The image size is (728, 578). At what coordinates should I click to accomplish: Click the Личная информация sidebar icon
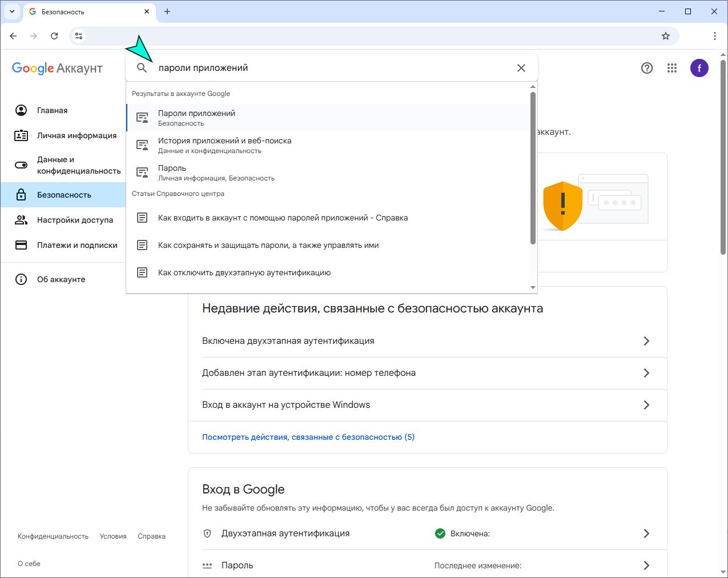click(21, 135)
